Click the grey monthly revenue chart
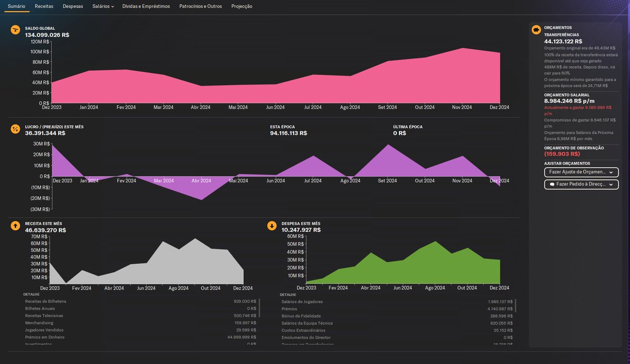 pos(146,261)
